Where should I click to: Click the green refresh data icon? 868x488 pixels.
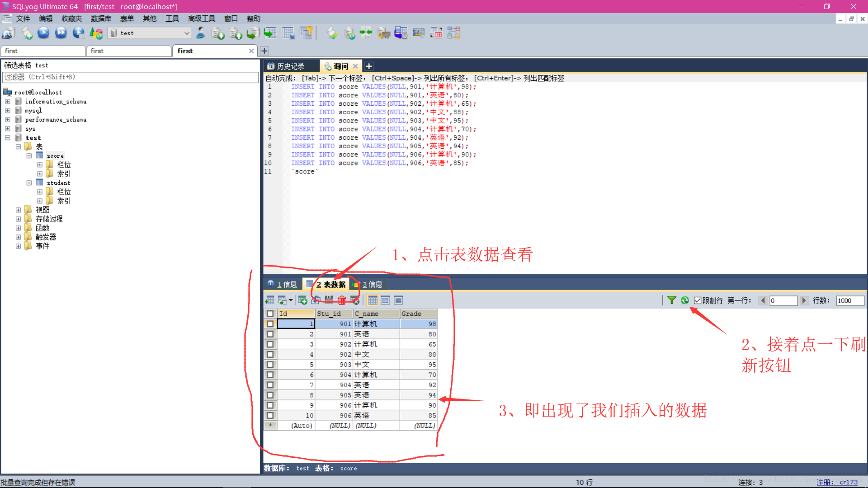coord(685,300)
